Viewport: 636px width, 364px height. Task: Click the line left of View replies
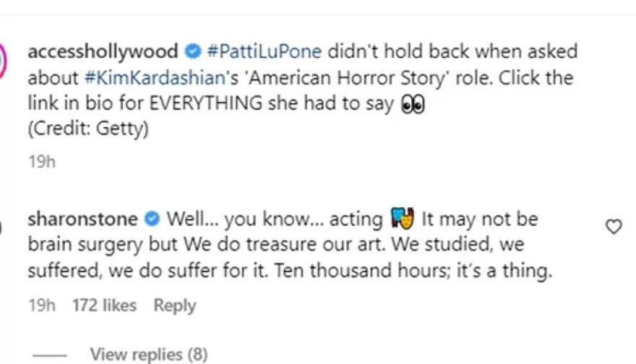tap(49, 355)
